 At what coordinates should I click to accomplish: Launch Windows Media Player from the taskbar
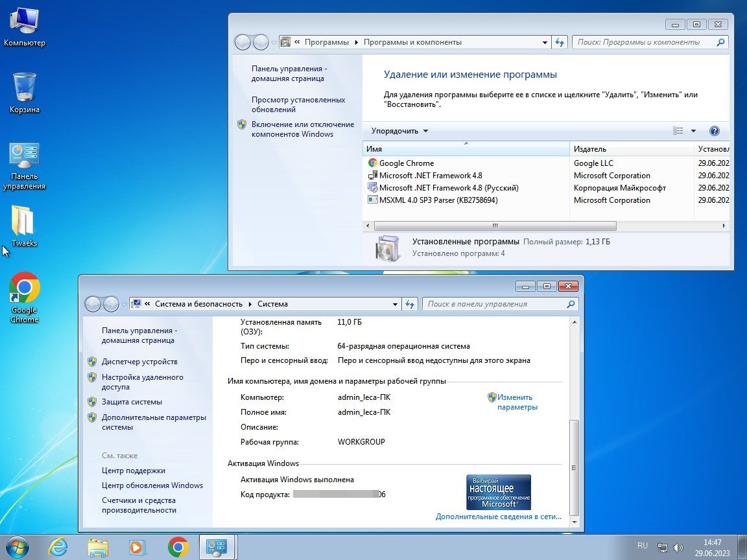(x=137, y=547)
